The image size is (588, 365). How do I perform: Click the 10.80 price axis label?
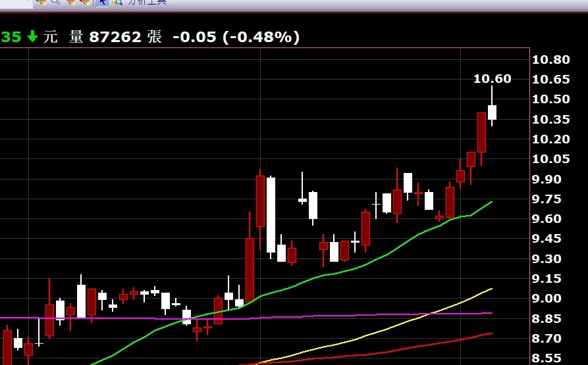(x=551, y=60)
